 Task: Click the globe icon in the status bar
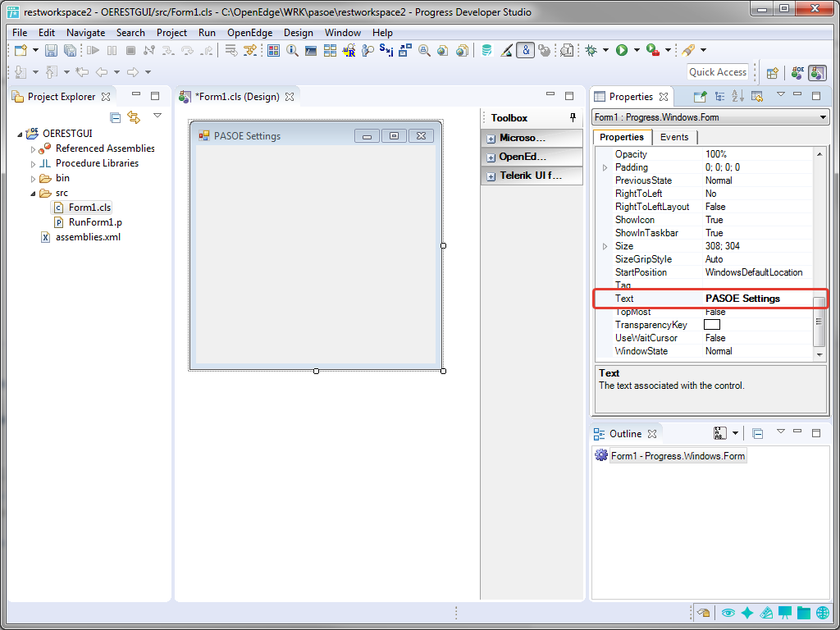point(823,613)
